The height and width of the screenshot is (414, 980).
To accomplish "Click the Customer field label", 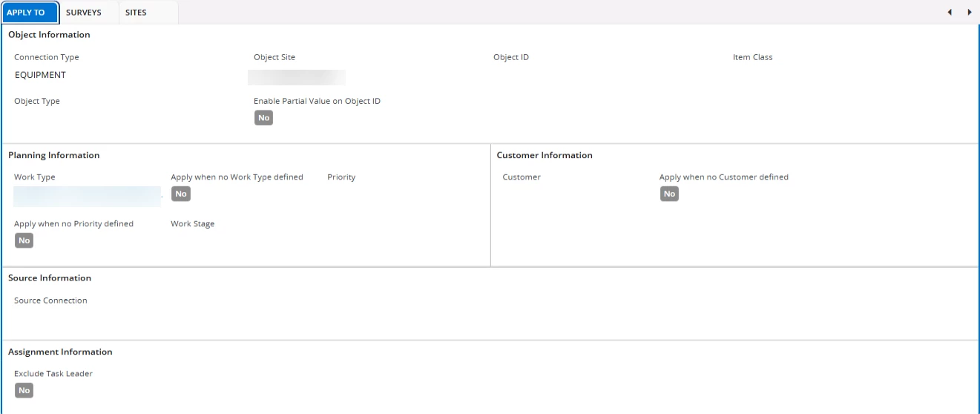I will coord(521,177).
